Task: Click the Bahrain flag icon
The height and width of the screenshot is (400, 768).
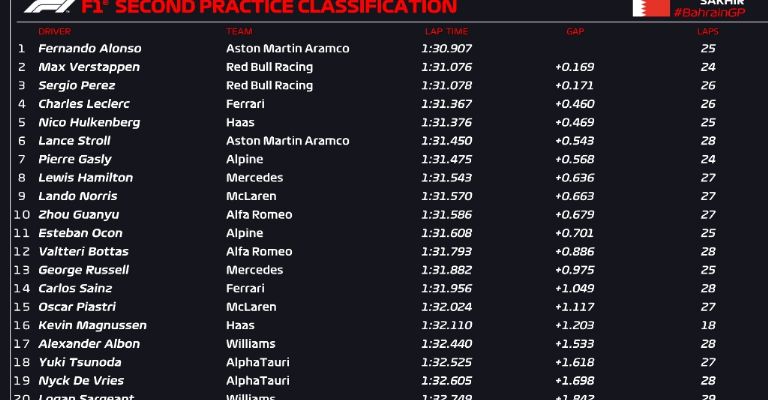Action: point(651,8)
